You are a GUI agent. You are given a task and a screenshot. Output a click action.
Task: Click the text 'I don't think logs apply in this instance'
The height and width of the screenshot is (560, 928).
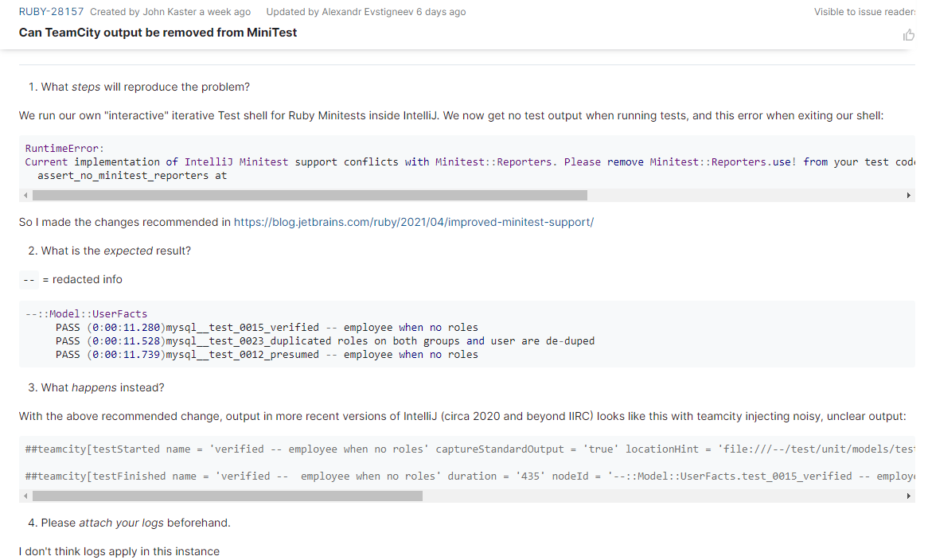(x=119, y=552)
